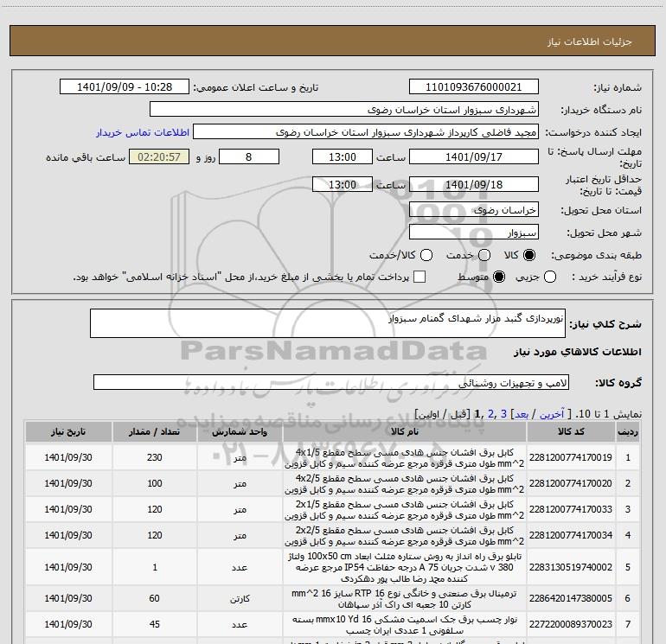Screen dimensions: 666x644
Task: Select the کالا radio button
Action: pos(529,255)
